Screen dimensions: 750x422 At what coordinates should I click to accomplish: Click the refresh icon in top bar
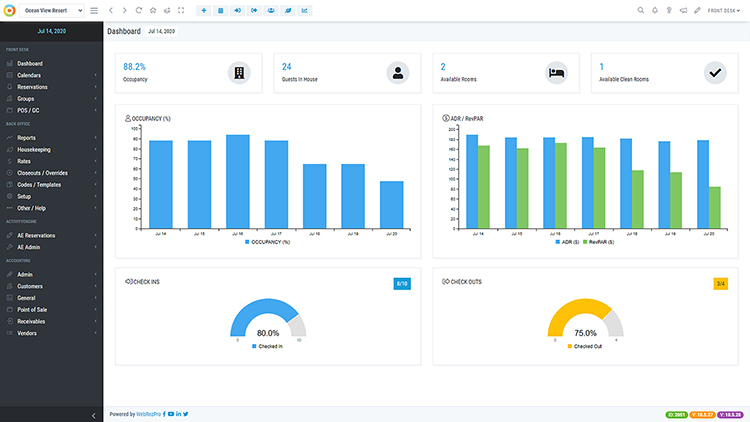(138, 10)
